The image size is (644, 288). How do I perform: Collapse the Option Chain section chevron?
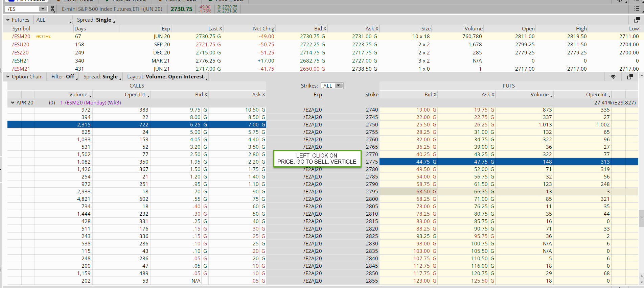point(8,77)
